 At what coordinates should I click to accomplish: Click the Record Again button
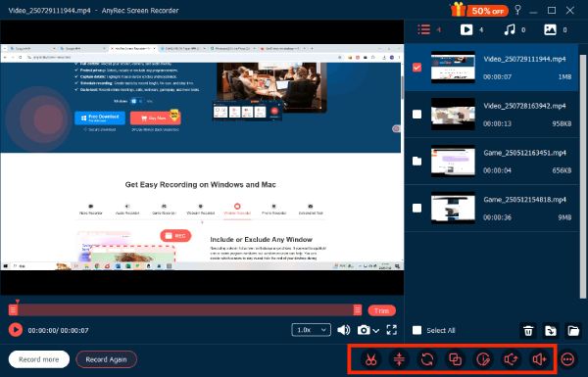(x=106, y=359)
